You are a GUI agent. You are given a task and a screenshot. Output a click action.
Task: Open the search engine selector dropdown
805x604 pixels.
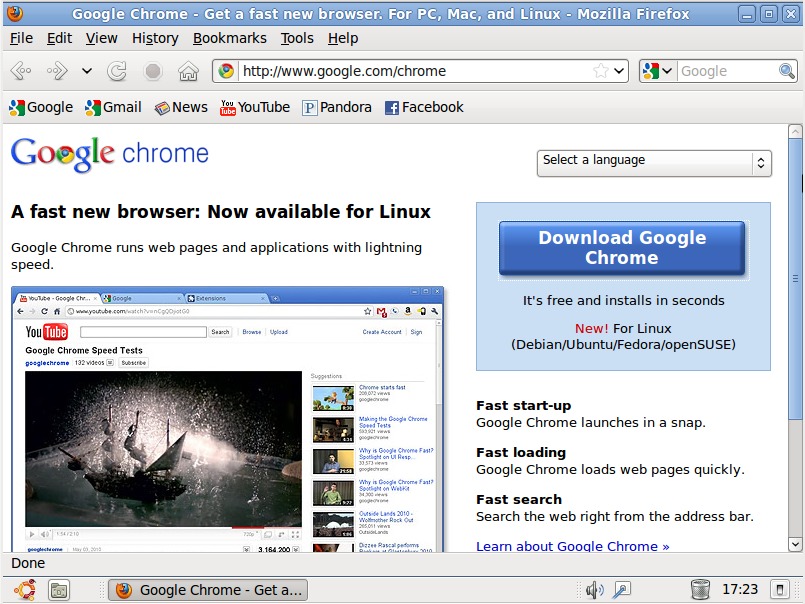point(658,71)
